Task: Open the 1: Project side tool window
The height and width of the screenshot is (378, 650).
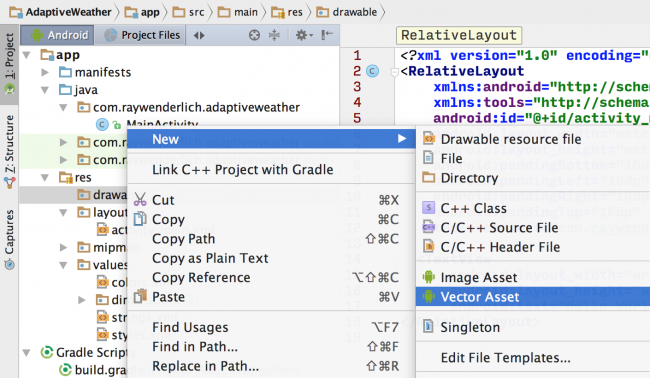Action: (x=9, y=64)
